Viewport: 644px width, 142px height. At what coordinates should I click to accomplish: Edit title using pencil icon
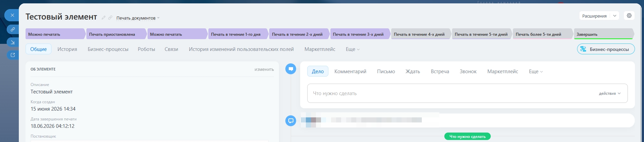point(104,18)
